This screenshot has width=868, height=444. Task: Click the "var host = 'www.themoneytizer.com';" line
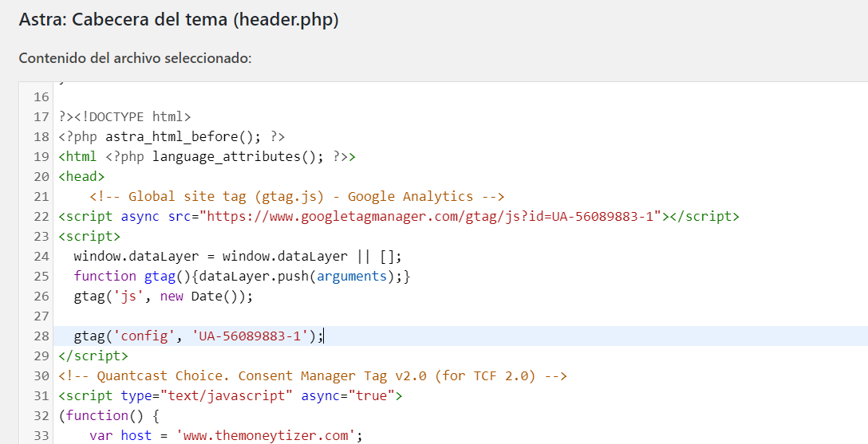point(226,435)
